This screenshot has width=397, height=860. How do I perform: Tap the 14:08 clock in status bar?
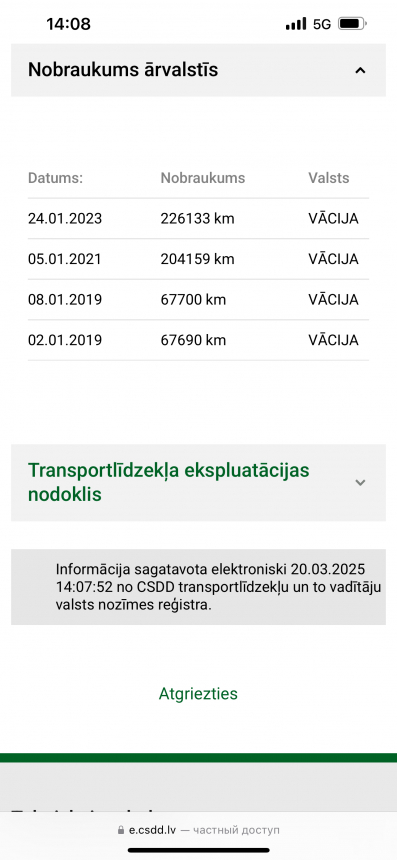click(x=69, y=24)
